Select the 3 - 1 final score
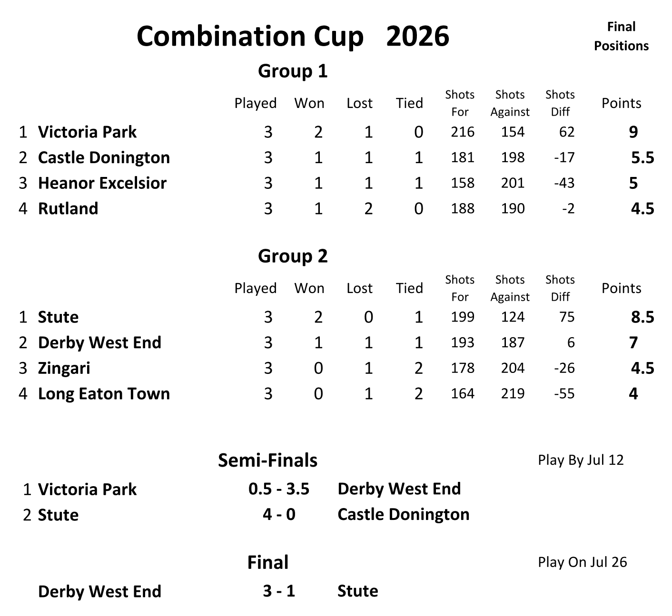 pos(279,591)
